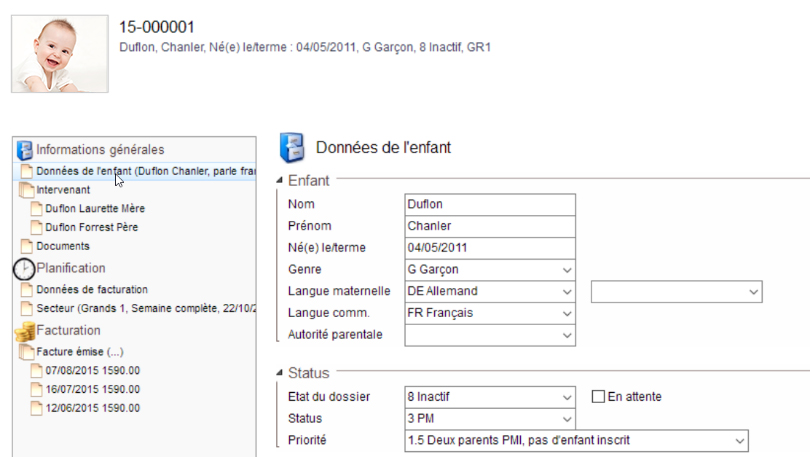Click the Facture émise folder icon
Image resolution: width=810 pixels, height=457 pixels.
[27, 352]
